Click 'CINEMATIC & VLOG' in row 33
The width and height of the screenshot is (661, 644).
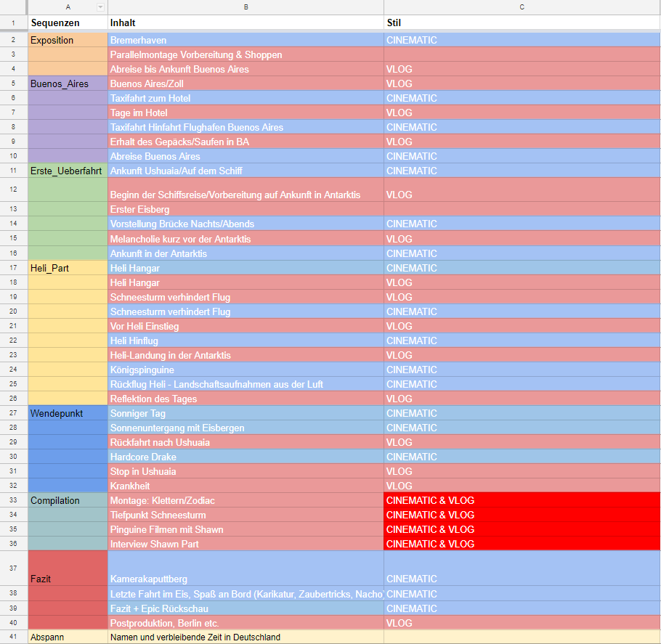[522, 500]
